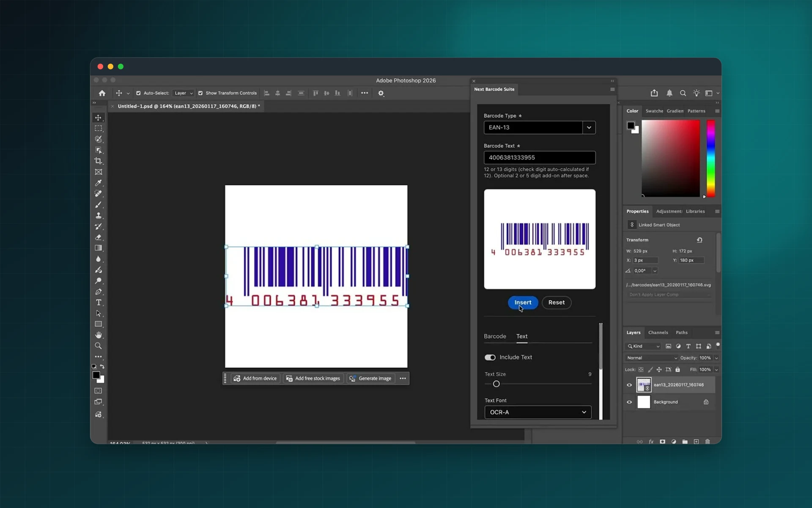Reset transform with the revert icon

(700, 240)
